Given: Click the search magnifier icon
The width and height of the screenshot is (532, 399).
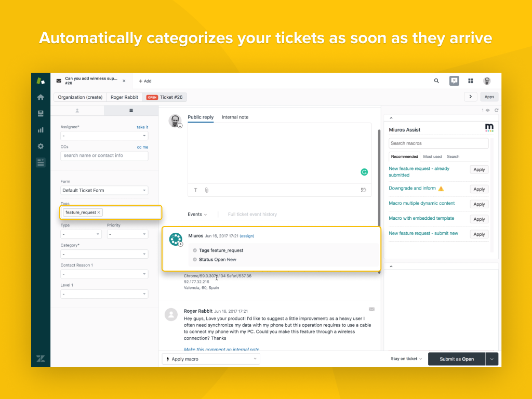Looking at the screenshot, I should 436,81.
